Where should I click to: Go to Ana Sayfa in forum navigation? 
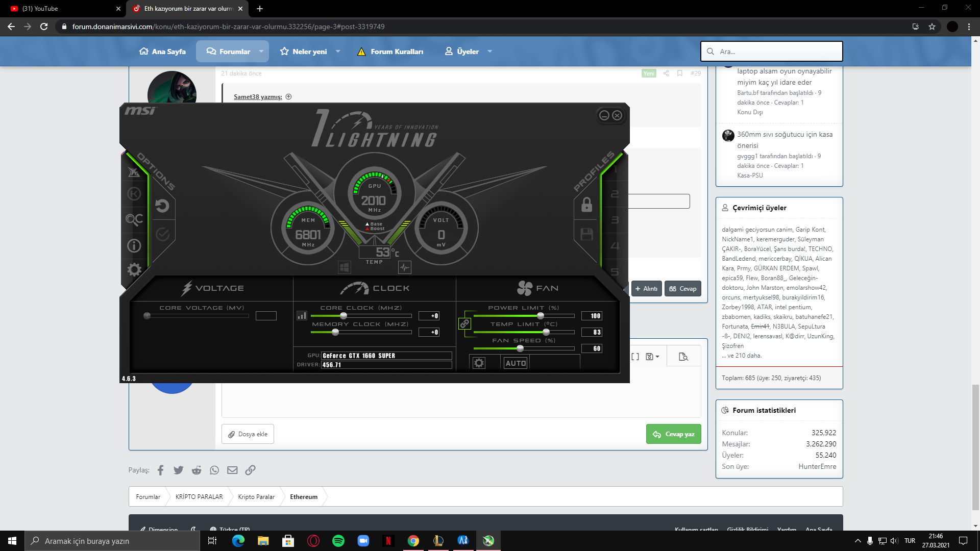[162, 52]
